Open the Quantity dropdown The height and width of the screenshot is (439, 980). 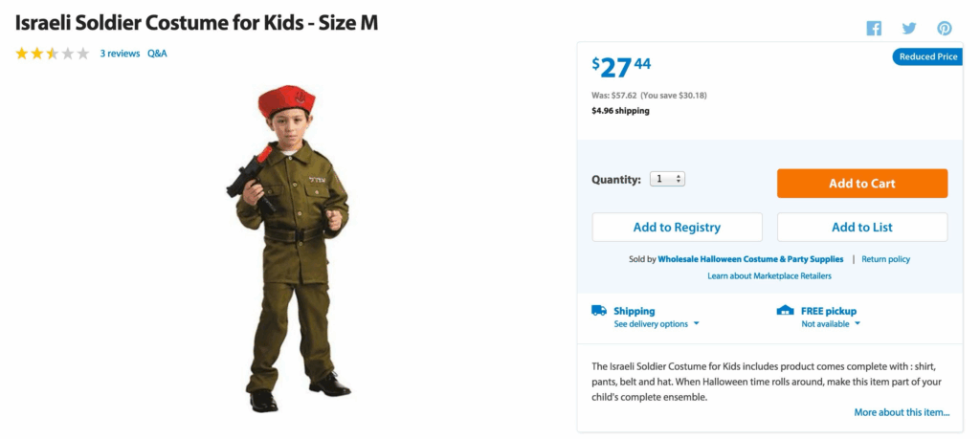pos(667,179)
